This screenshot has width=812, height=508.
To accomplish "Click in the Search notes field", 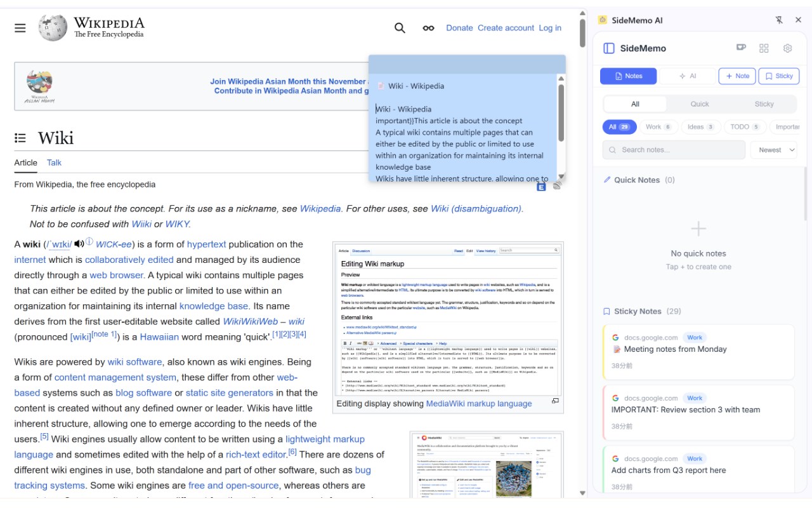I will coord(674,150).
